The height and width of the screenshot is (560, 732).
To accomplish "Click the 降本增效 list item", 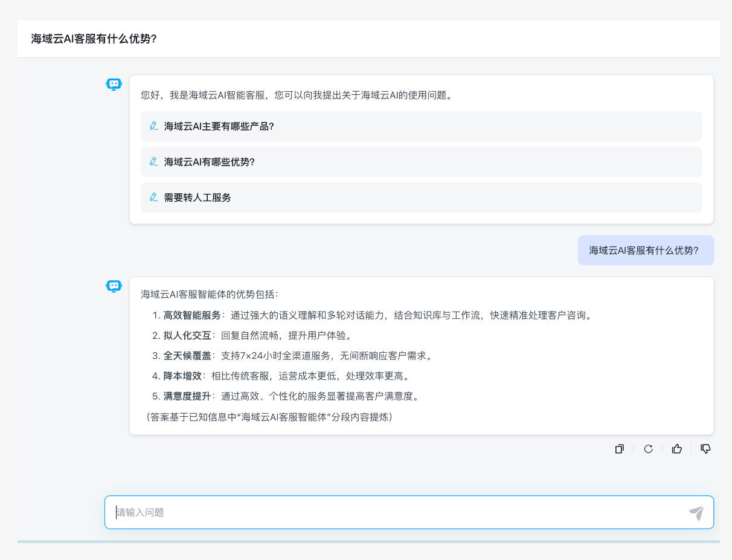I will pyautogui.click(x=182, y=376).
